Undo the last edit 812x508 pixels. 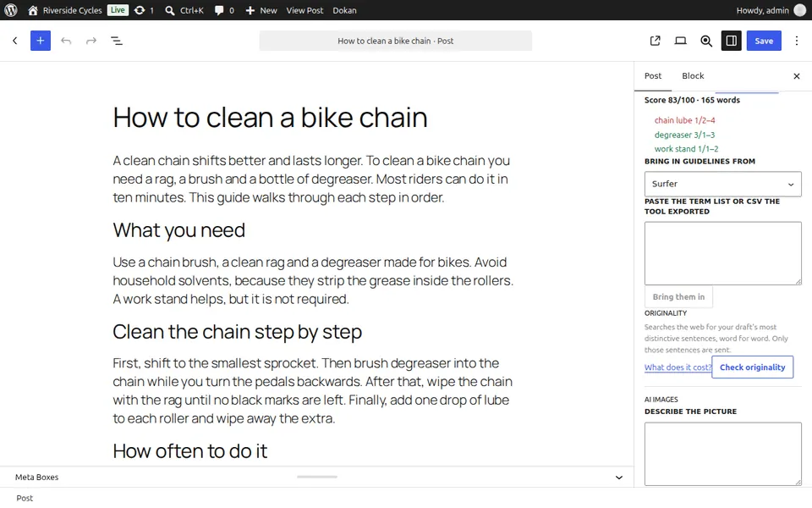tap(66, 41)
